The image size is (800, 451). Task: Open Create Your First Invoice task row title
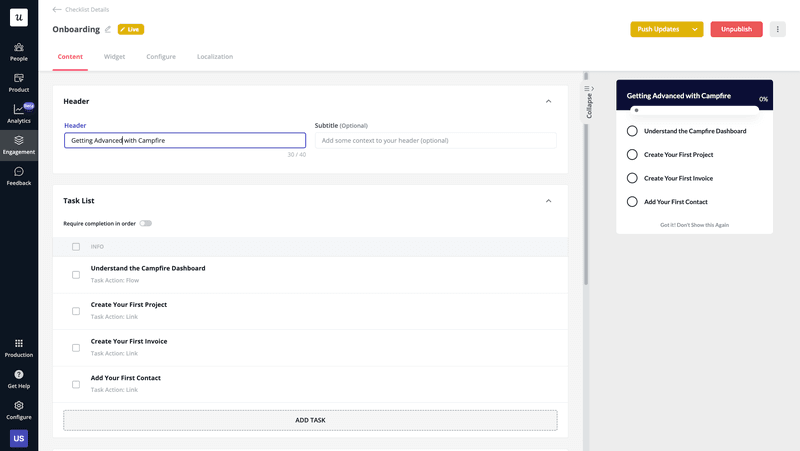point(129,341)
